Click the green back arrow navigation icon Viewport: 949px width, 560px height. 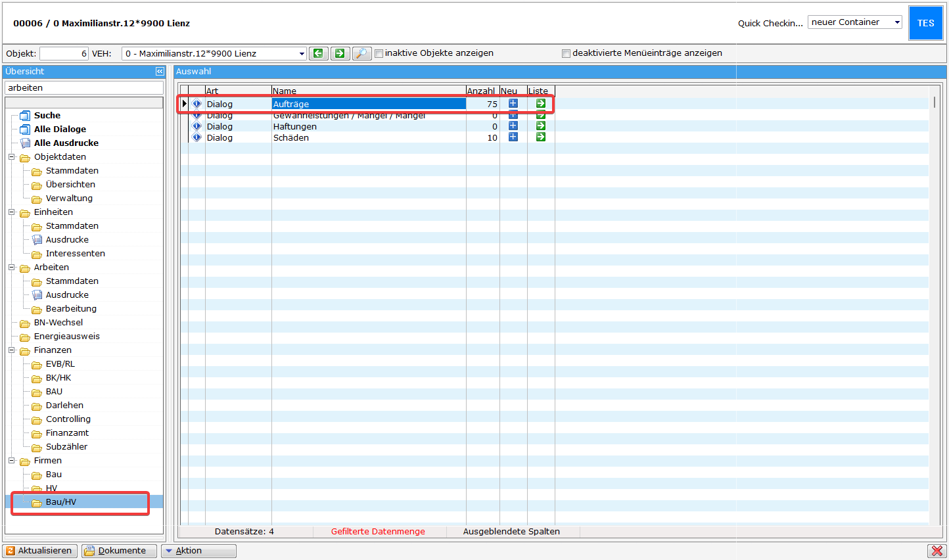(x=318, y=53)
